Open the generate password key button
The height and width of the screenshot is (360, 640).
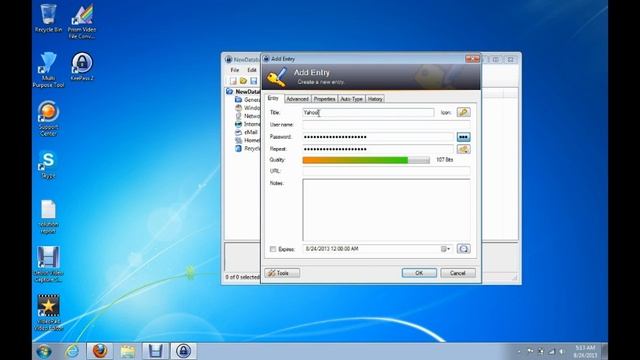463,149
